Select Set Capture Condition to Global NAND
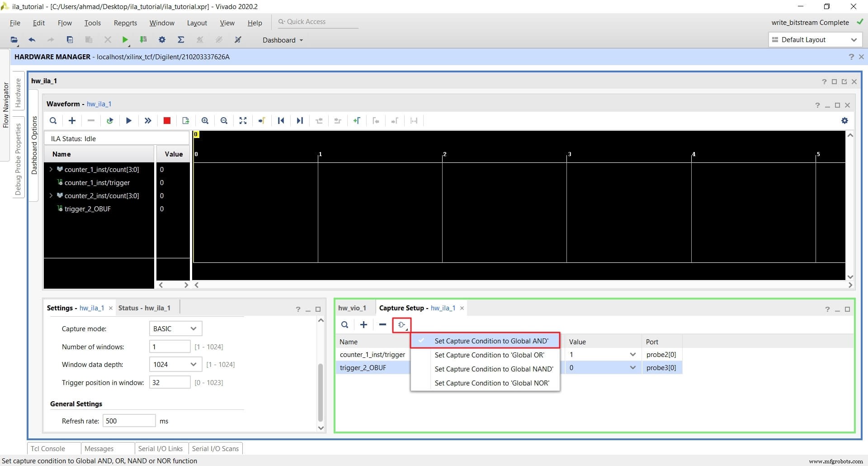The height and width of the screenshot is (466, 868). pyautogui.click(x=493, y=369)
